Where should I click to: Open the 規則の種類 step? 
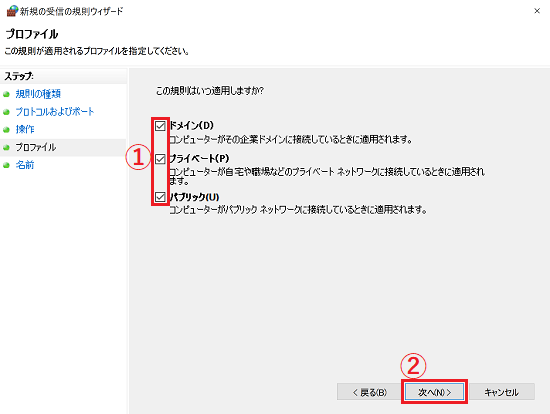tap(38, 94)
